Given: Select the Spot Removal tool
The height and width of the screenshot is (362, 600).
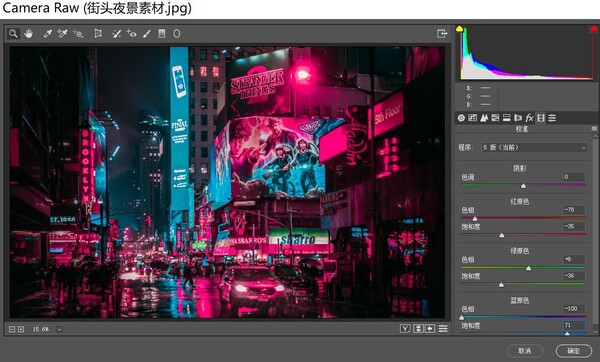Looking at the screenshot, I should (116, 34).
